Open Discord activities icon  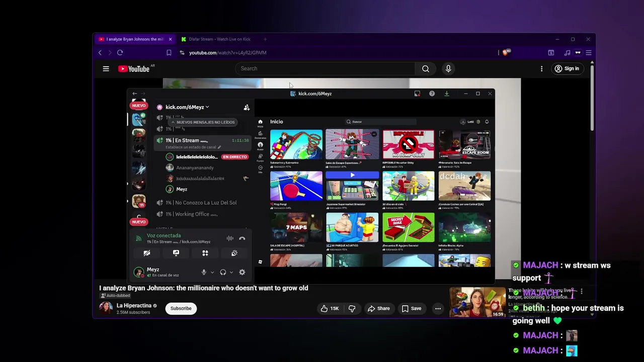tap(205, 253)
